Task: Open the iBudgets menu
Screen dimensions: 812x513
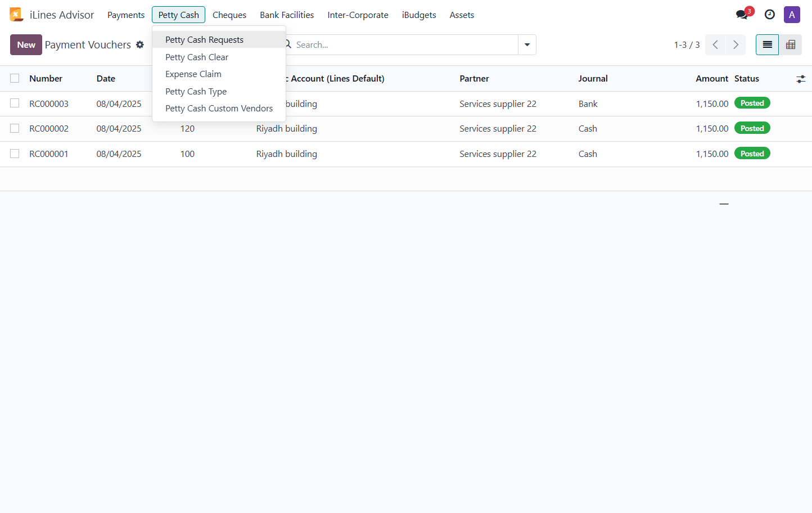Action: (419, 15)
